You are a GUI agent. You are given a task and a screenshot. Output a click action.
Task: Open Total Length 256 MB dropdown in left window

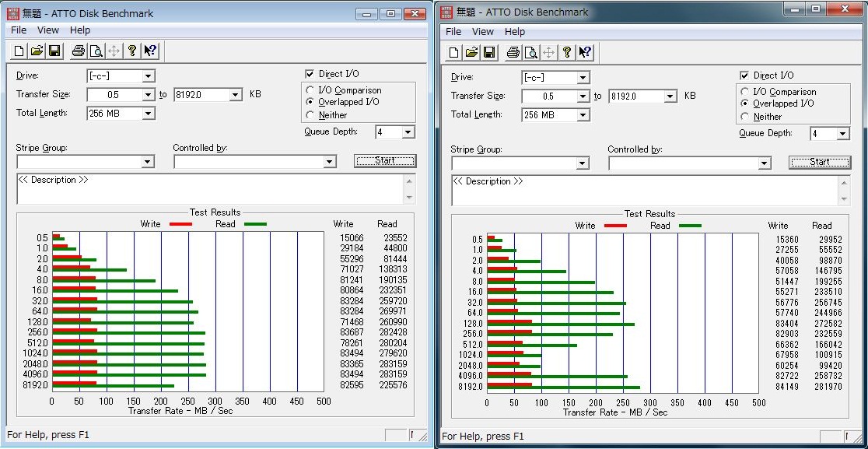click(149, 114)
